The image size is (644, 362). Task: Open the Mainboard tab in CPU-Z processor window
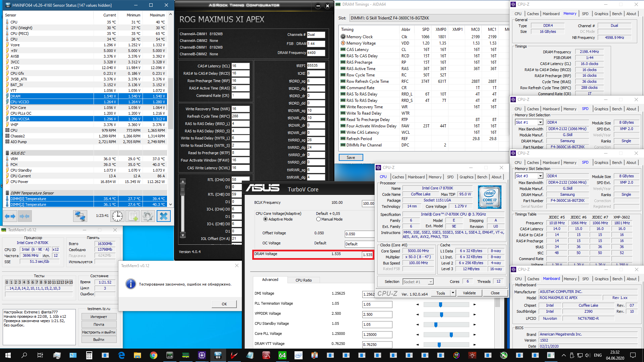coord(416,177)
